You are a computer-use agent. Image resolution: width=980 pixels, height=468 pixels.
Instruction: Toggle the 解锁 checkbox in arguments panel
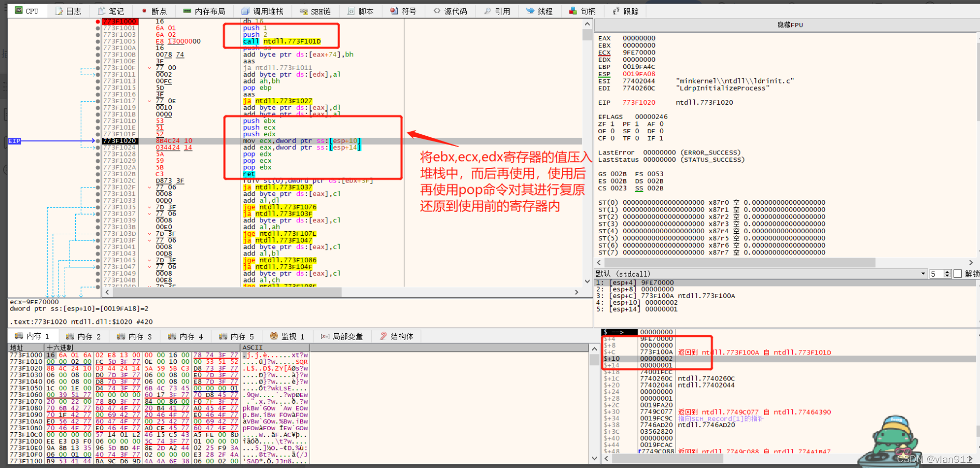[x=958, y=274]
